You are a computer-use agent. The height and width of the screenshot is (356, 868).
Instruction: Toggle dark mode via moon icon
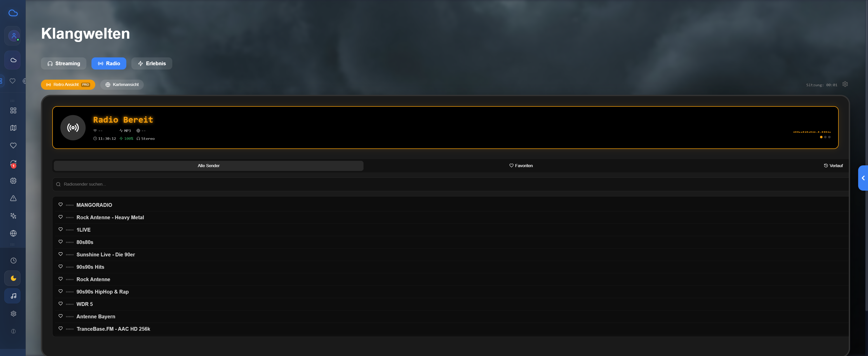point(13,278)
